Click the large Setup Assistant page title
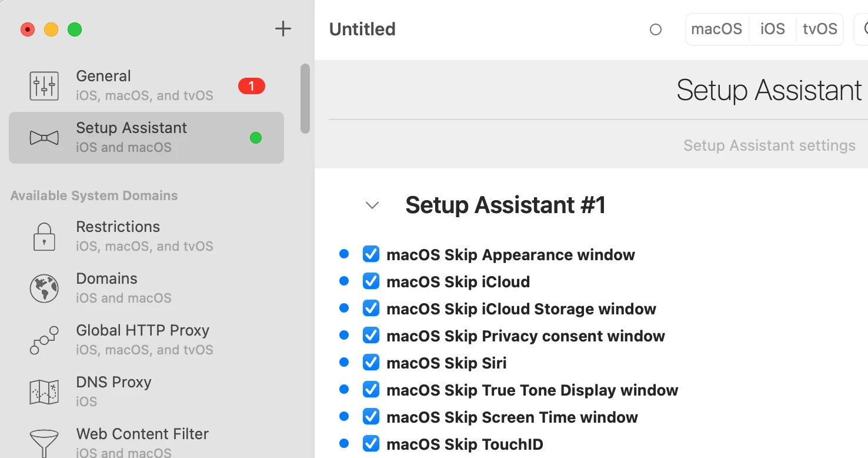The width and height of the screenshot is (868, 458). (x=769, y=90)
